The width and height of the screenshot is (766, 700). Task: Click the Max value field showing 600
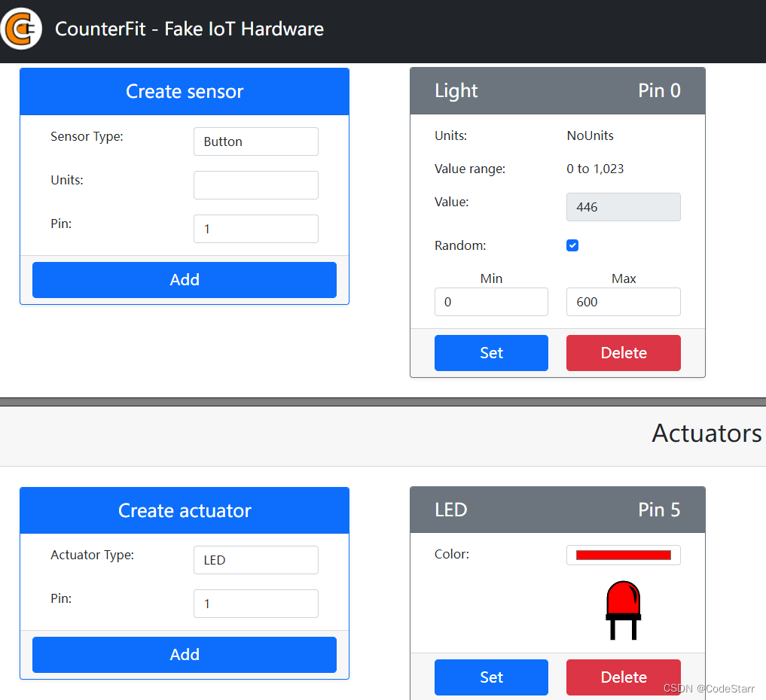(624, 302)
